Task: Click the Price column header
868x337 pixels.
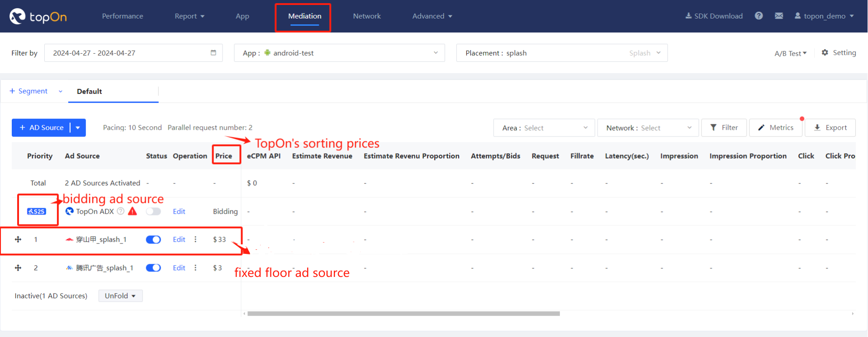Action: click(x=224, y=156)
